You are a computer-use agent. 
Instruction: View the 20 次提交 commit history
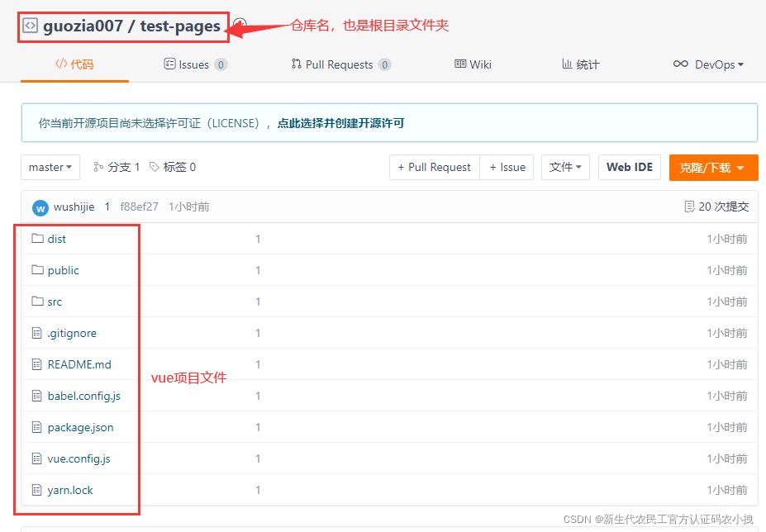point(716,207)
